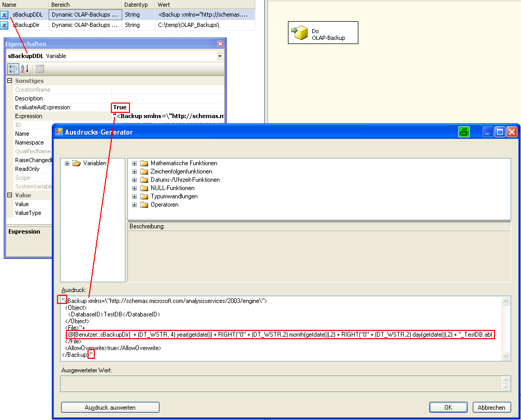Confirm the expression with OK

point(448,408)
